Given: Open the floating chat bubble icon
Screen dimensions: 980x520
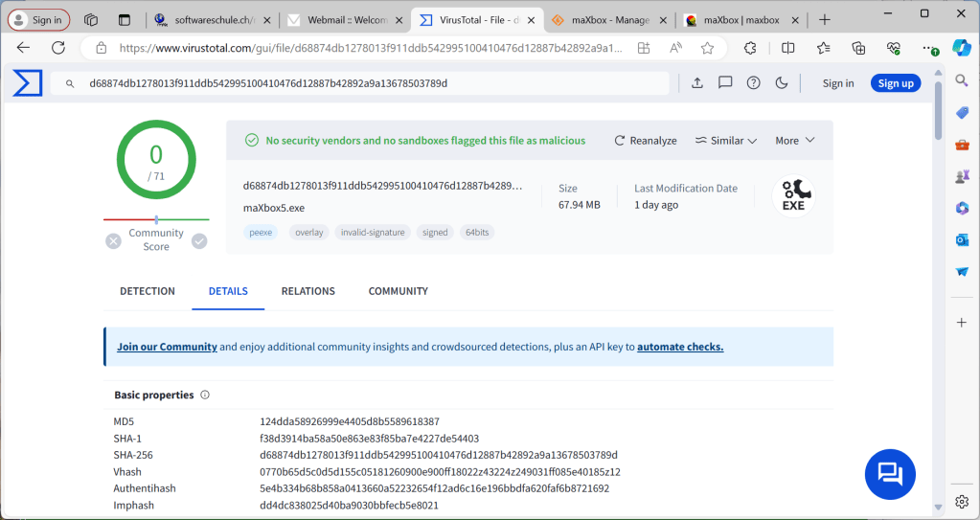Looking at the screenshot, I should [x=890, y=474].
